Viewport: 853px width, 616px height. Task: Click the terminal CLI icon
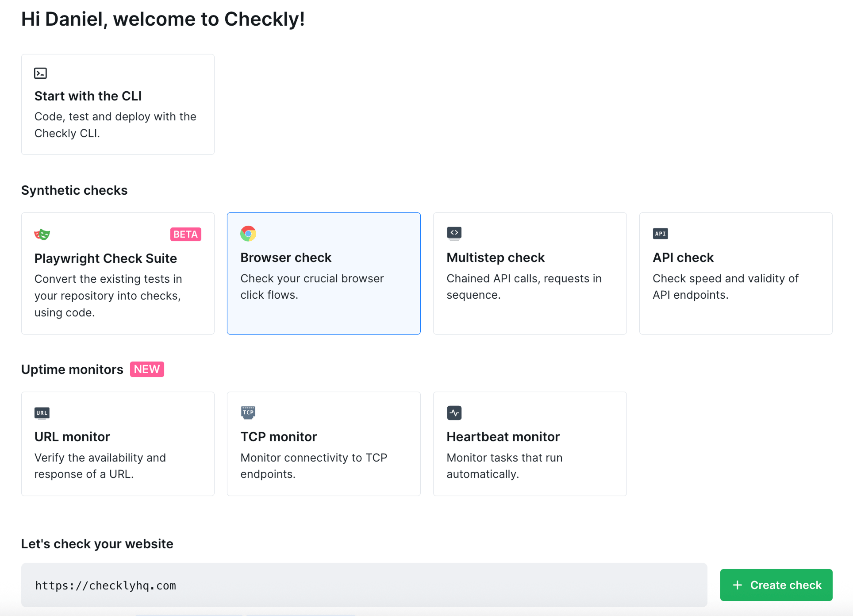[x=41, y=73]
